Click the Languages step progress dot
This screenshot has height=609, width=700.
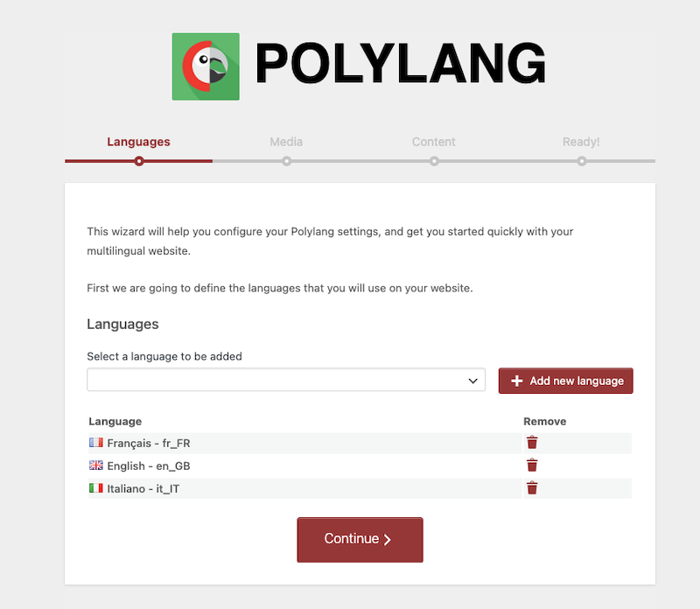coord(138,161)
